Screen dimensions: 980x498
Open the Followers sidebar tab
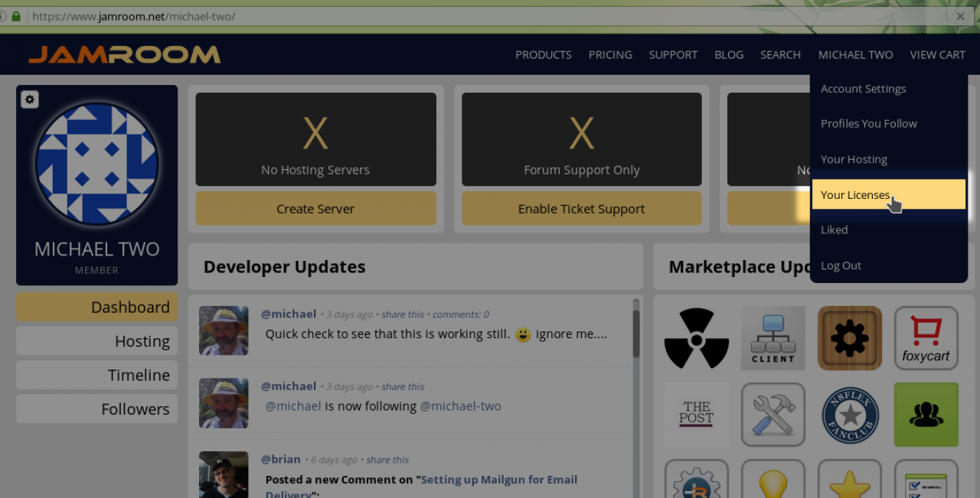[x=97, y=408]
